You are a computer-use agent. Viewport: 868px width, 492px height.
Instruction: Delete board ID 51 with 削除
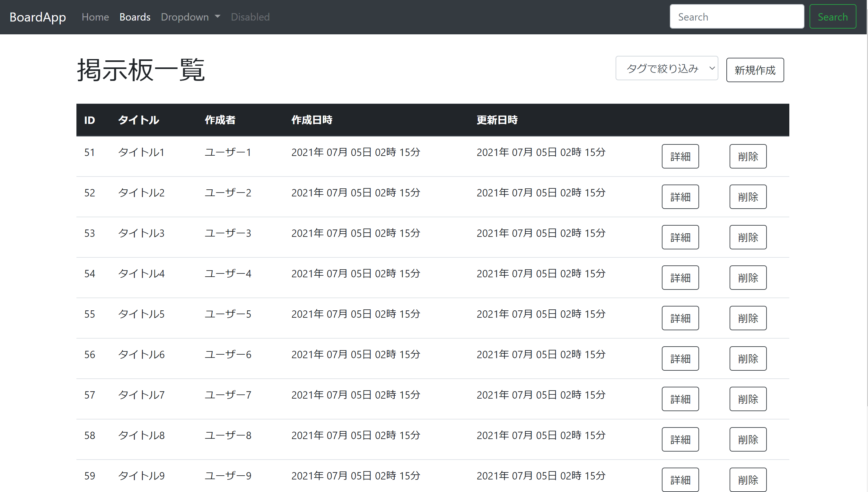[x=747, y=156]
